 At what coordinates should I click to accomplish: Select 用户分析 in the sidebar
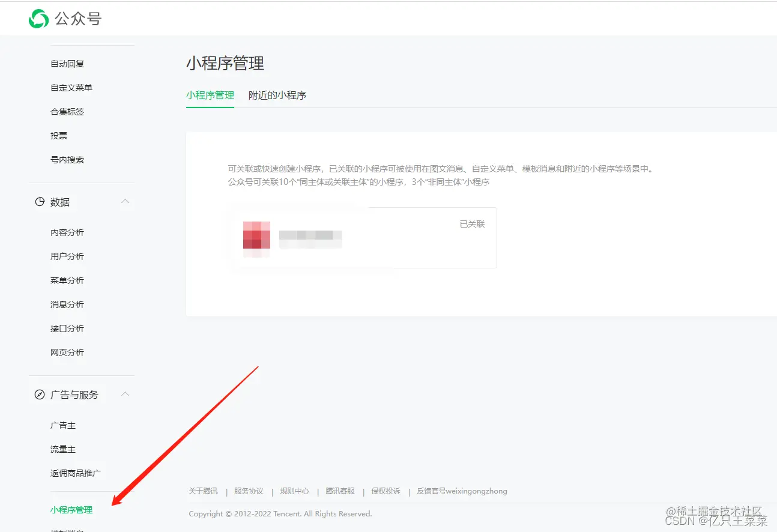pos(67,256)
